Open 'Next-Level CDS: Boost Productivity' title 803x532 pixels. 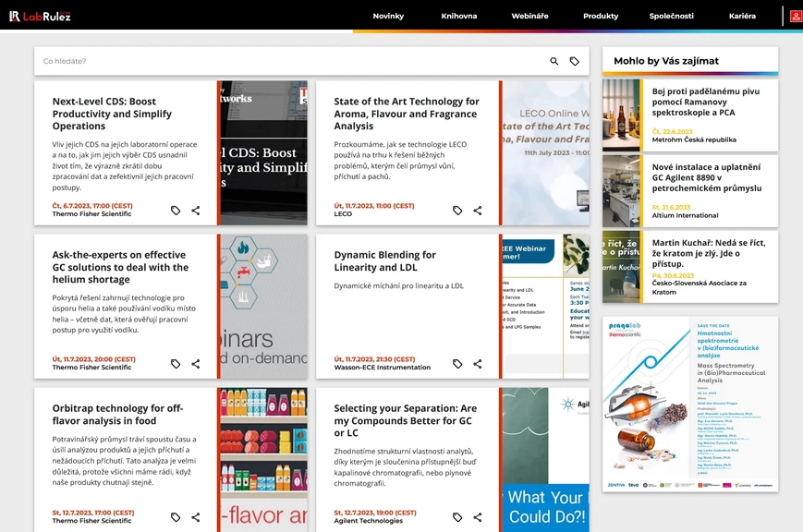(x=112, y=114)
